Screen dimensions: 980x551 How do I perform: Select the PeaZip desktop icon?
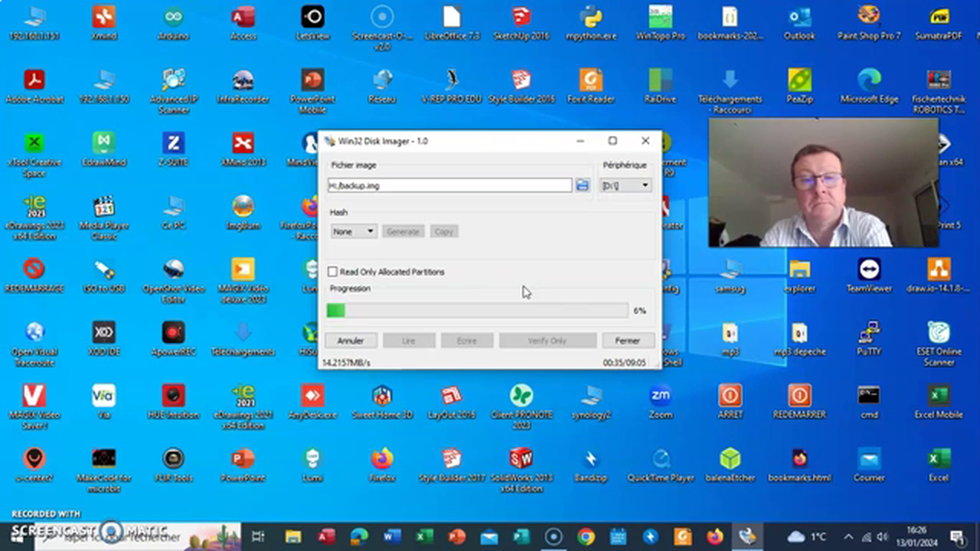799,80
